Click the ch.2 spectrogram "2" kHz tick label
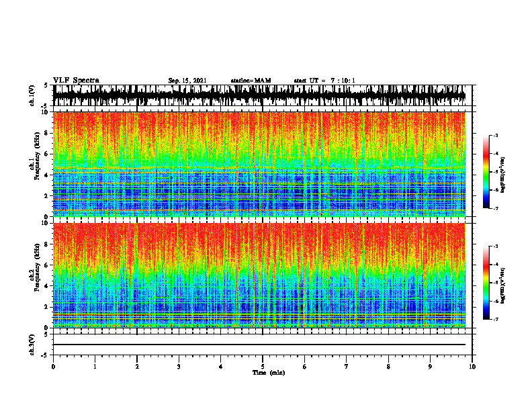 point(47,307)
